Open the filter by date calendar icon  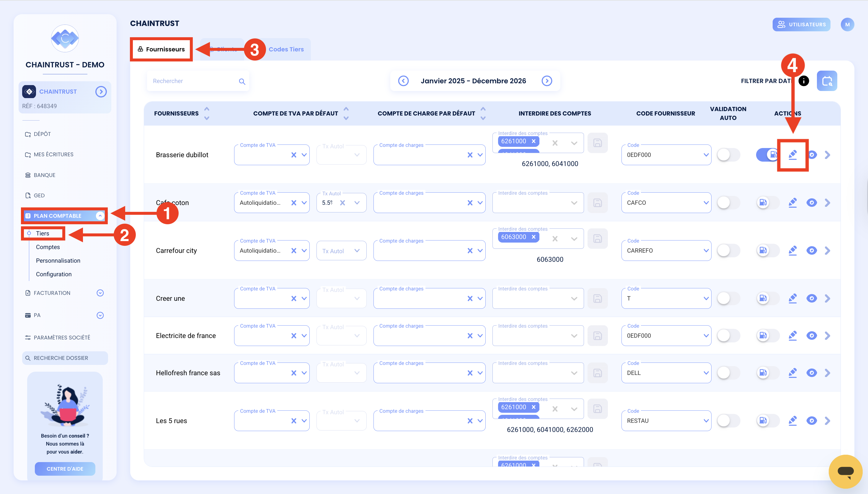coord(827,81)
